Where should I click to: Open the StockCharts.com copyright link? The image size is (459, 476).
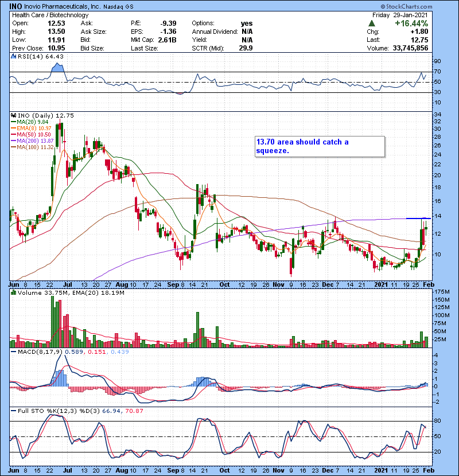[406, 6]
